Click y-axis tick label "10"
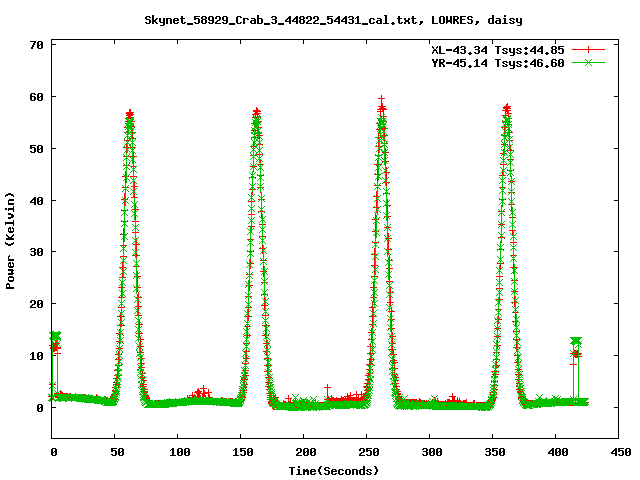Viewport: 640px width, 480px height. coord(36,356)
